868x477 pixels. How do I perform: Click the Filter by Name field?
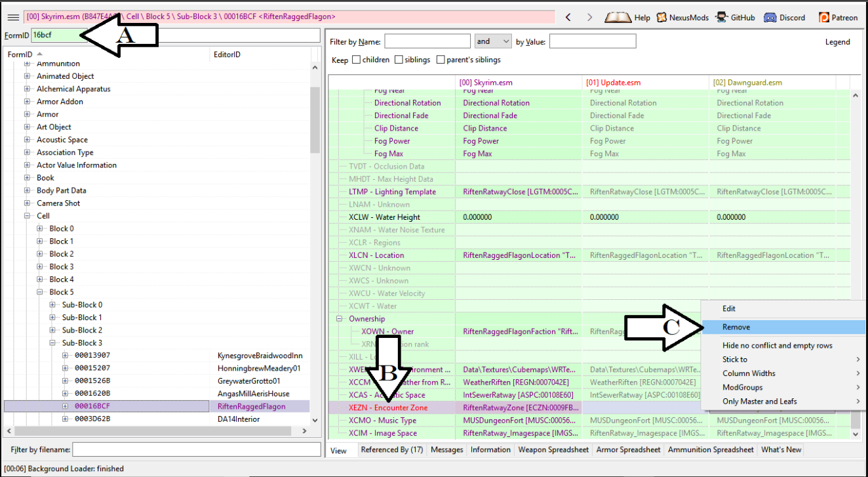pyautogui.click(x=427, y=41)
